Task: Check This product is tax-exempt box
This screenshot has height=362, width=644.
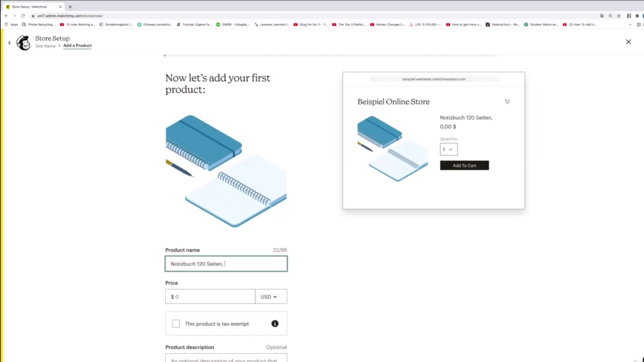Action: (176, 323)
